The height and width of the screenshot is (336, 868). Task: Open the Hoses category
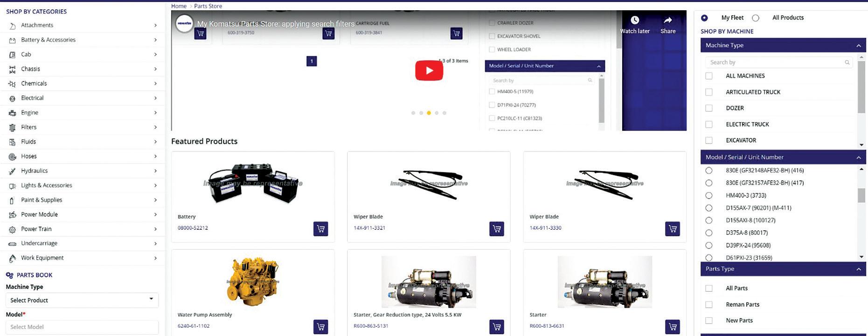29,156
